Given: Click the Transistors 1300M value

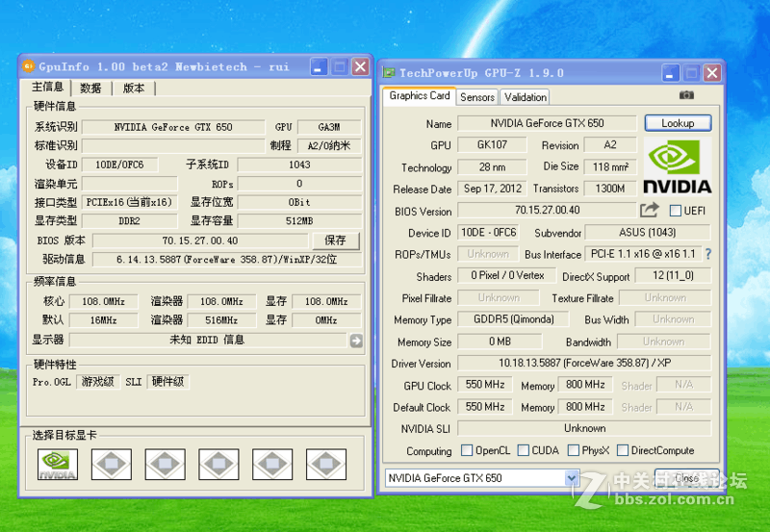Looking at the screenshot, I should point(610,189).
